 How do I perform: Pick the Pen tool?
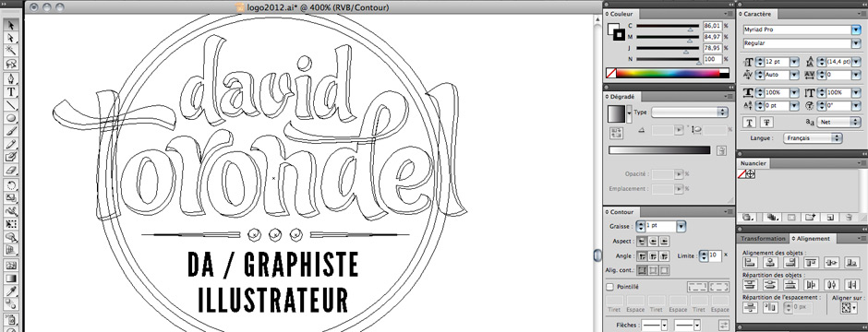pos(11,77)
